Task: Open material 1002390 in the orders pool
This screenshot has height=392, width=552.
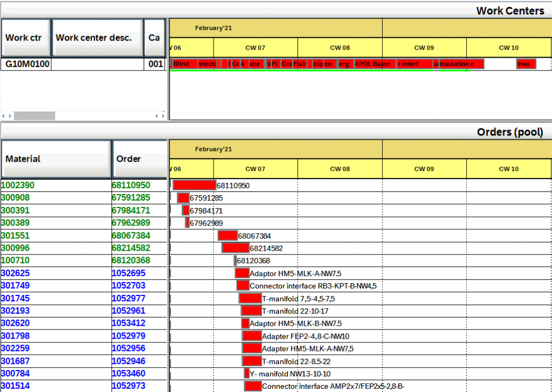Action: (18, 185)
